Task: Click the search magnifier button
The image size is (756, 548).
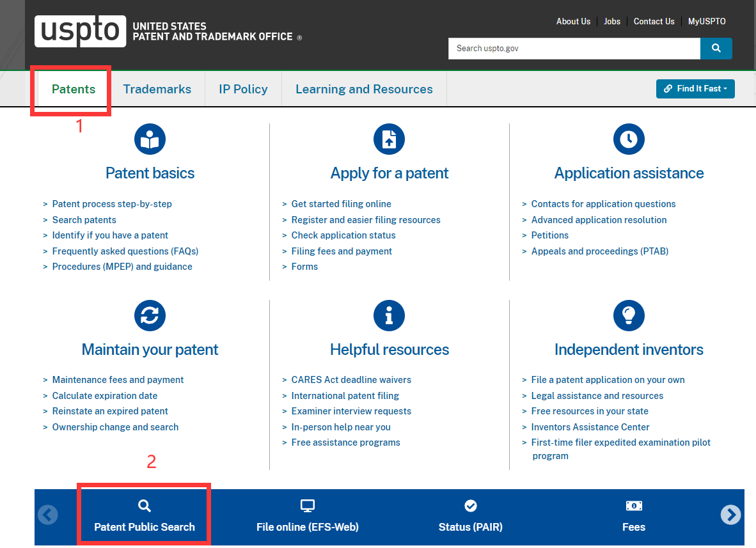Action: tap(716, 48)
